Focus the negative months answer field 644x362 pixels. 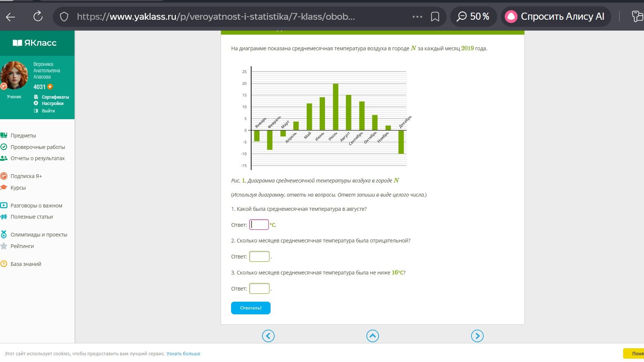click(259, 257)
